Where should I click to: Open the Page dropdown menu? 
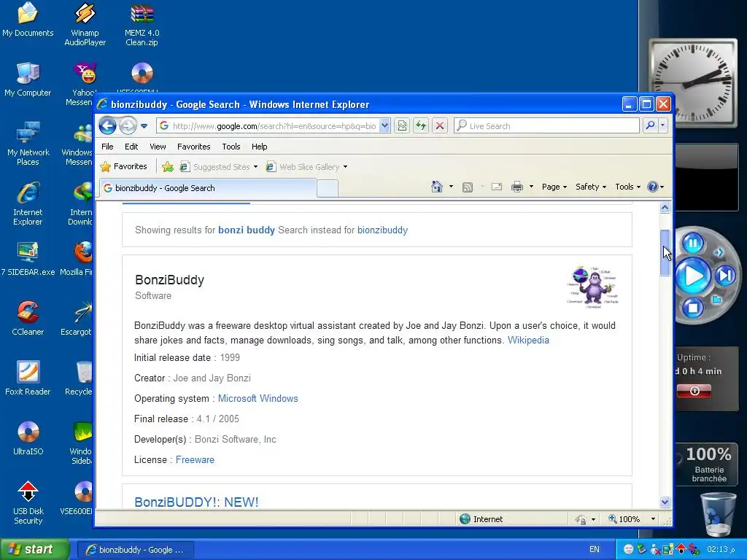click(x=554, y=187)
